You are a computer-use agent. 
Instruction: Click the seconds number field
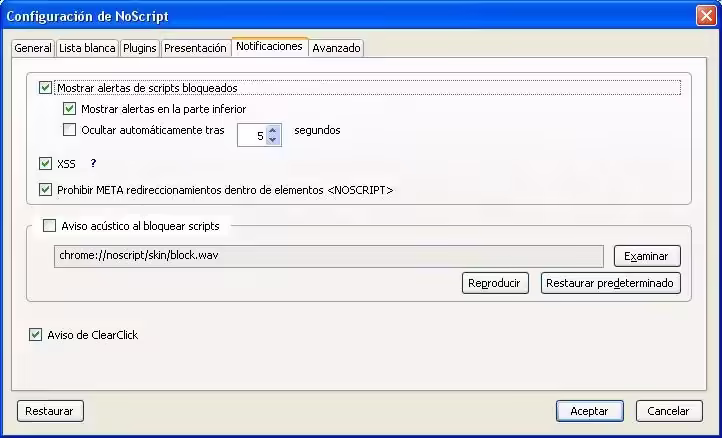tap(252, 135)
